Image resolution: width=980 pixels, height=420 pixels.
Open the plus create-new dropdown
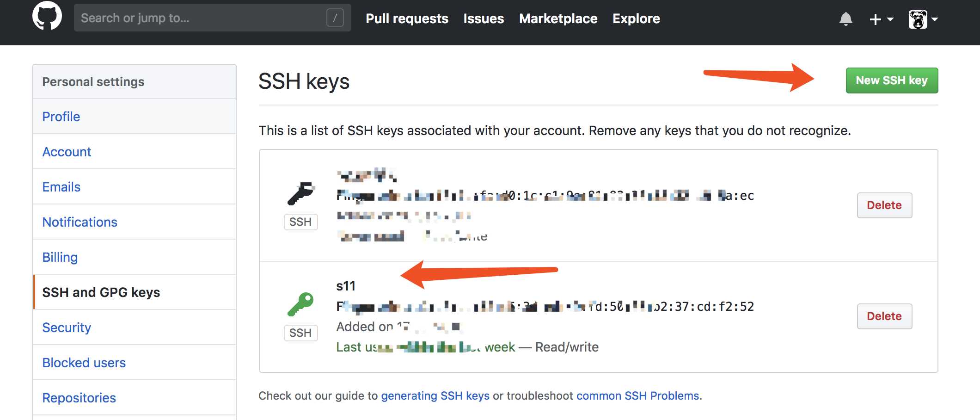click(881, 19)
